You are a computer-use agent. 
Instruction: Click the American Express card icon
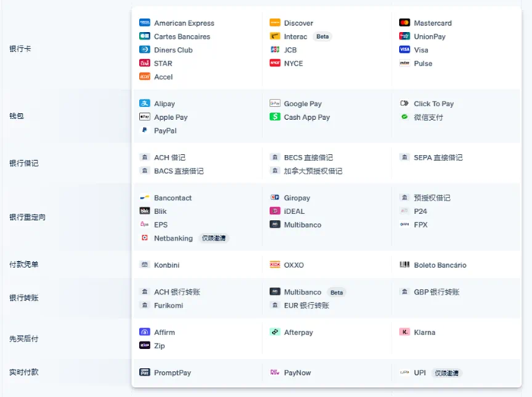coord(144,23)
